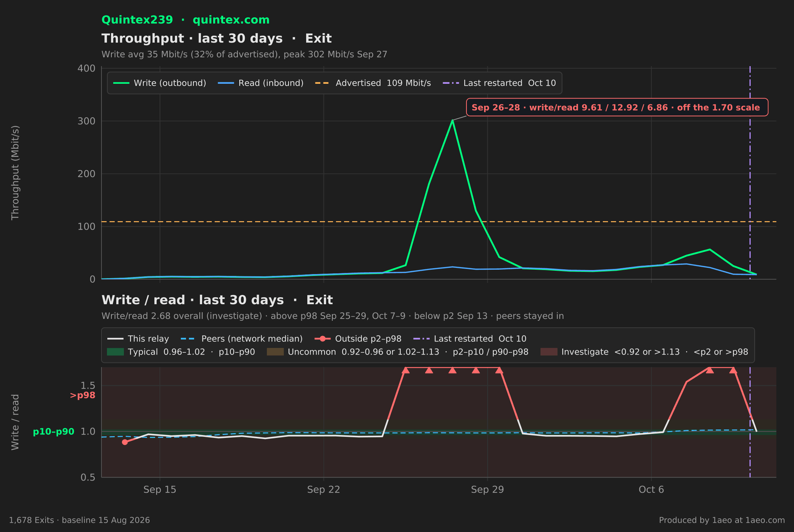The image size is (794, 532).
Task: Open the quintex.com link
Action: [231, 20]
